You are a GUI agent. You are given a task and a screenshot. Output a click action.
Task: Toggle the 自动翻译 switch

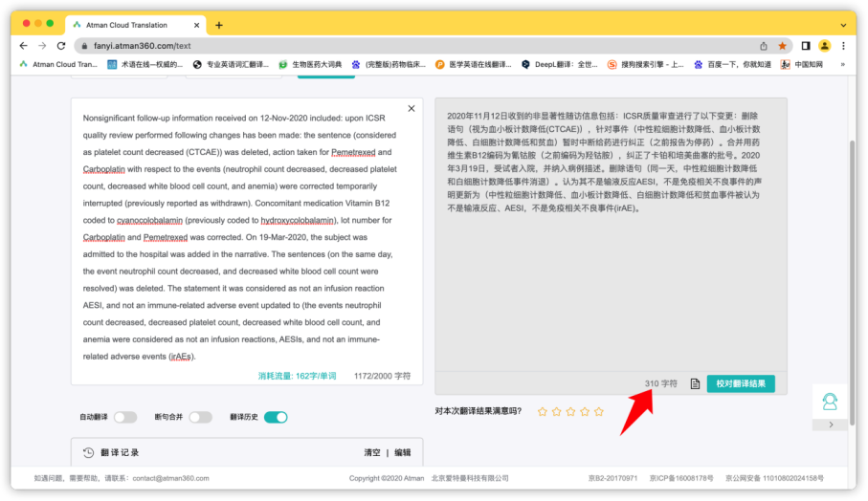point(125,417)
